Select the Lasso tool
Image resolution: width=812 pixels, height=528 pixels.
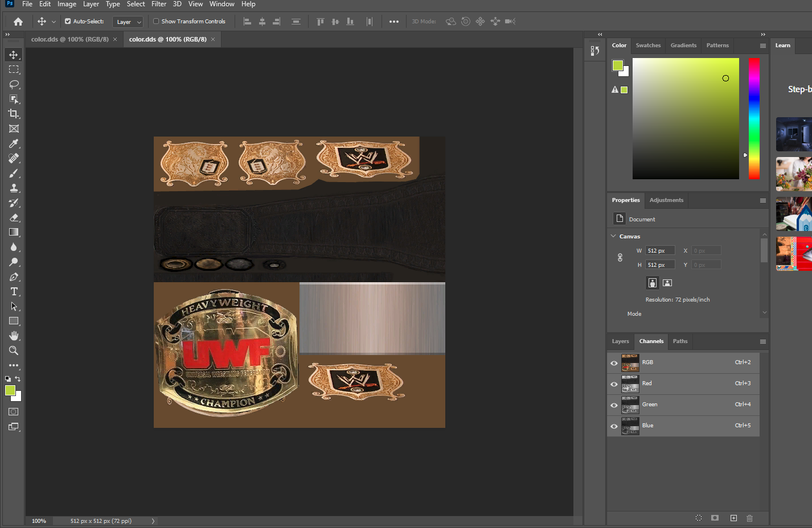coord(14,84)
